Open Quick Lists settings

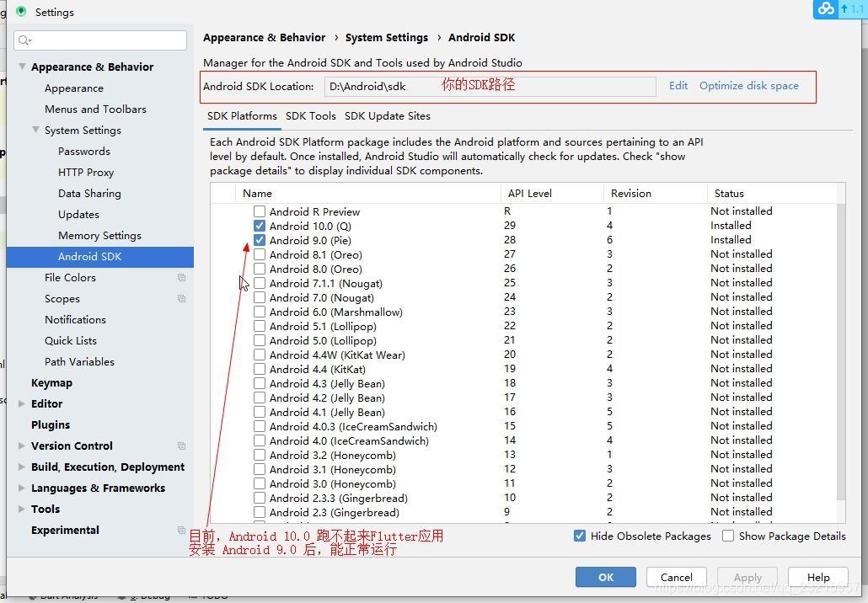click(x=71, y=340)
